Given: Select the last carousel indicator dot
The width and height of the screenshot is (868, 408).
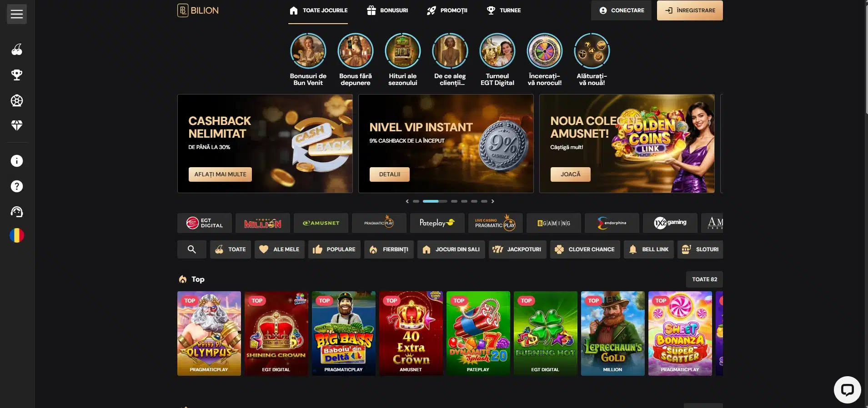Looking at the screenshot, I should (x=484, y=201).
